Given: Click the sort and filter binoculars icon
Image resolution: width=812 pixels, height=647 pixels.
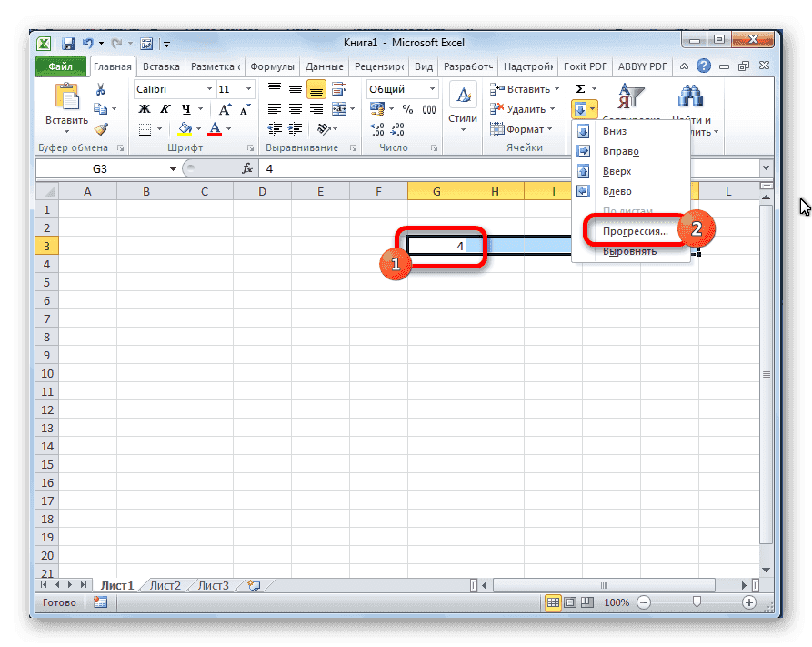Looking at the screenshot, I should click(688, 94).
